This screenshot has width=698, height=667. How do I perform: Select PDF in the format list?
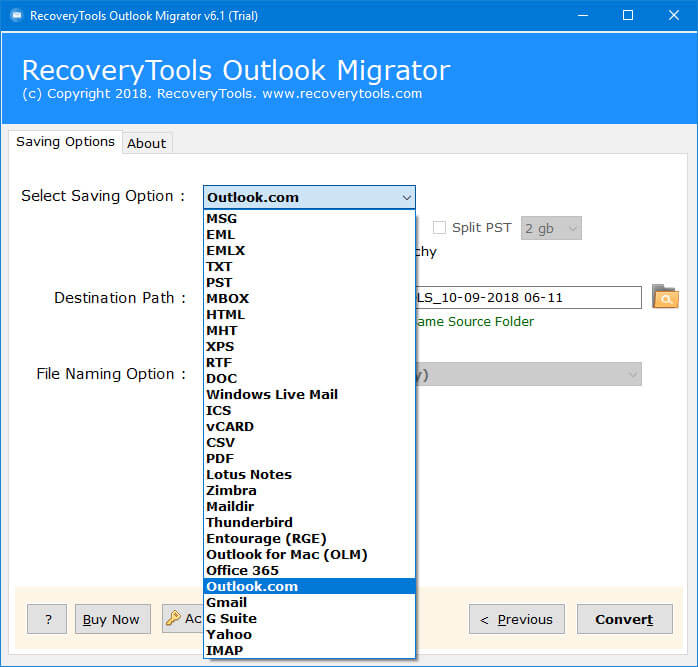(309, 459)
